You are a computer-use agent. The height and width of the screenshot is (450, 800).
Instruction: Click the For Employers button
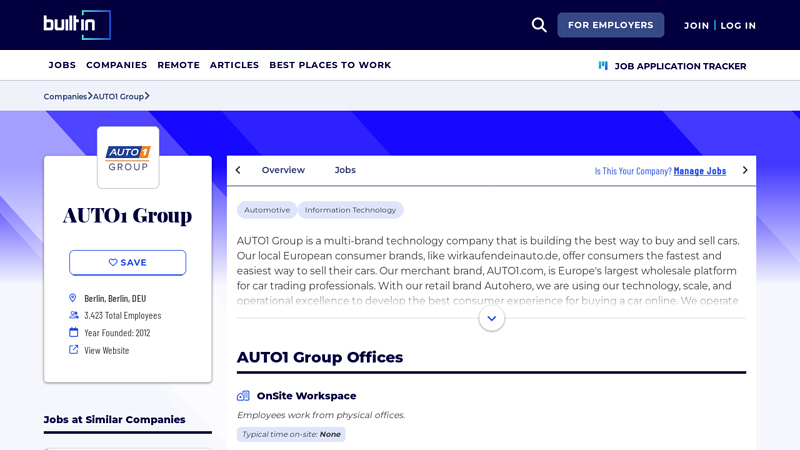click(611, 25)
